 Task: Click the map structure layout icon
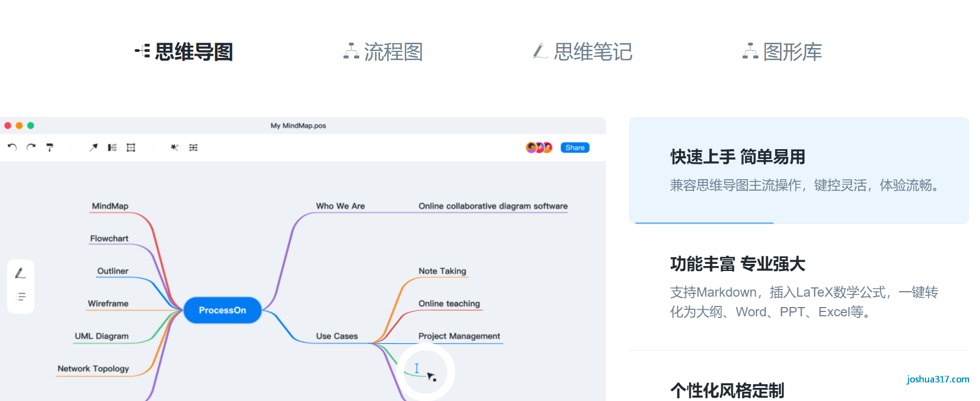tap(193, 148)
